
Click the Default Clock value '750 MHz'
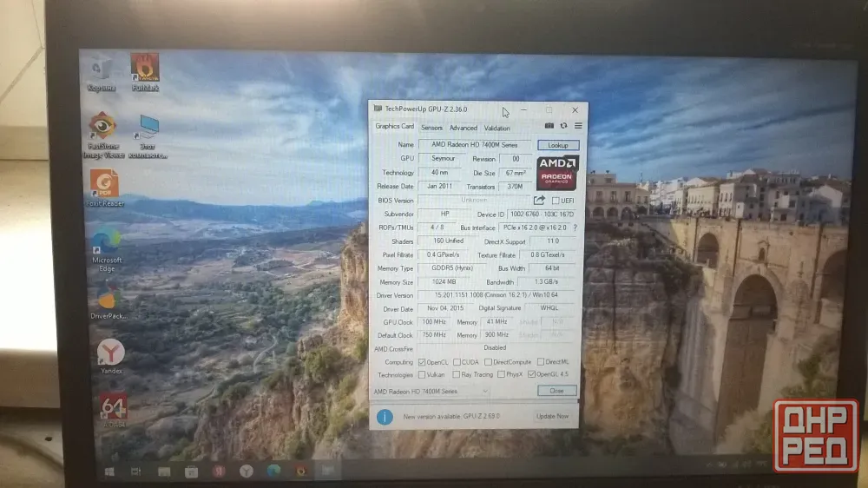click(x=434, y=335)
